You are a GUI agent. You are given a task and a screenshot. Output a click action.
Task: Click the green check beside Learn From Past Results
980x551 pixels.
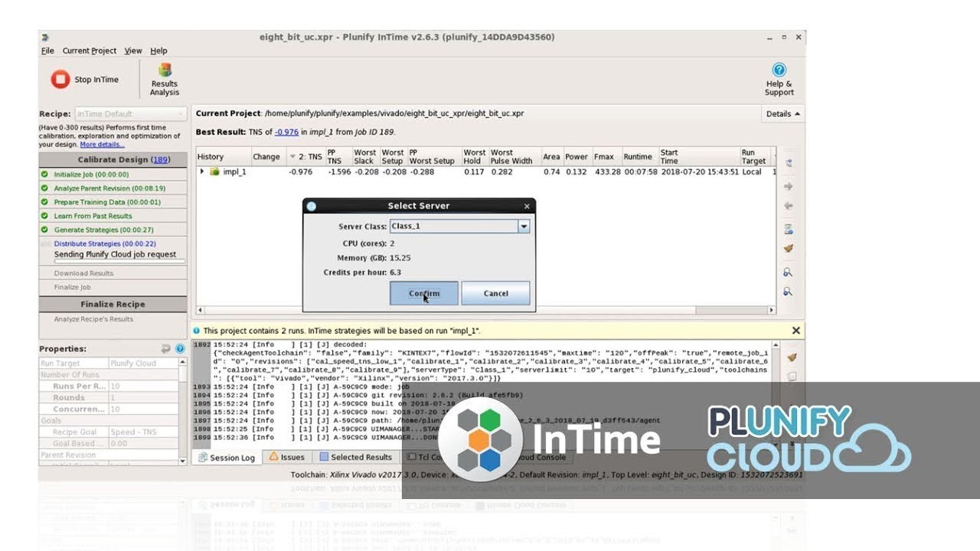(x=45, y=216)
